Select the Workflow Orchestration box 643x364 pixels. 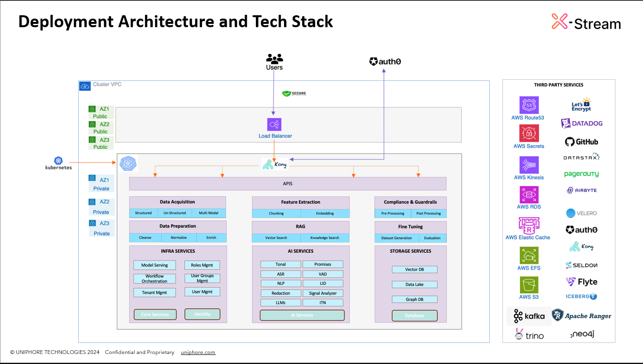[154, 279]
